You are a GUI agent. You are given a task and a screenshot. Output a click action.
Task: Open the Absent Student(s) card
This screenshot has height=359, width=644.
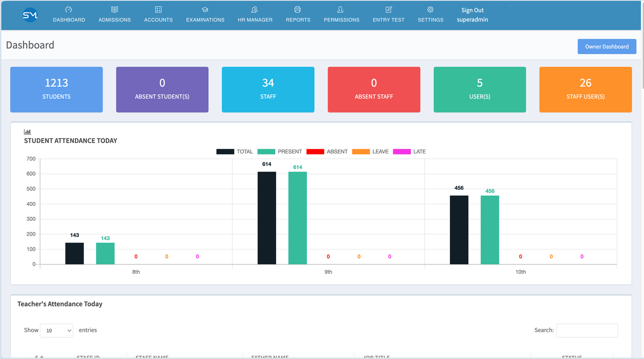click(162, 89)
